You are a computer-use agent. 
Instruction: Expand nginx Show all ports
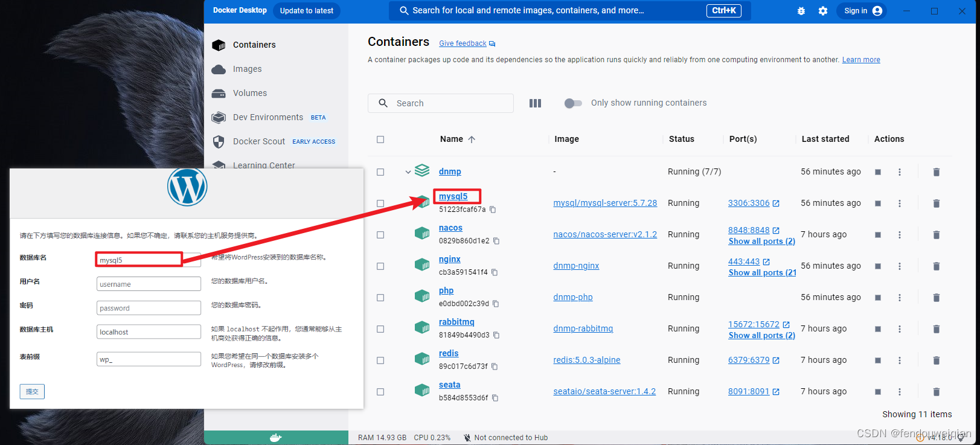tap(762, 272)
